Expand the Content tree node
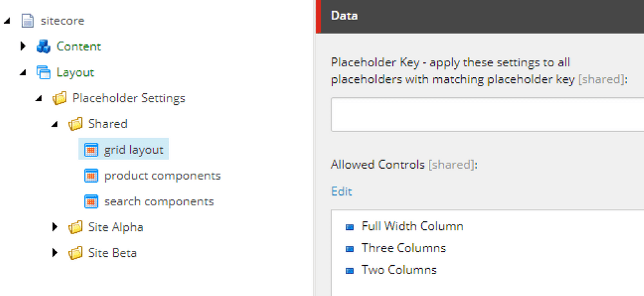Screen dimensions: 644x296 point(23,46)
